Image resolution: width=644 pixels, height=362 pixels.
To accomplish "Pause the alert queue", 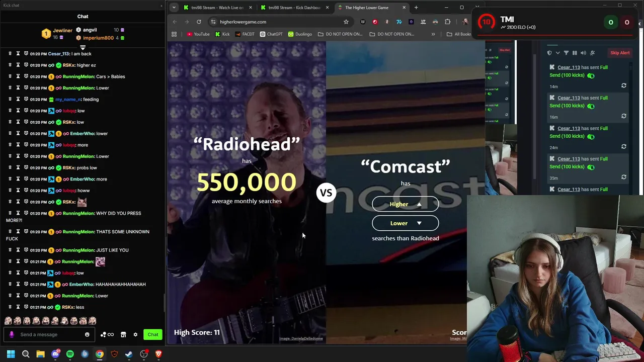I will 575,53.
